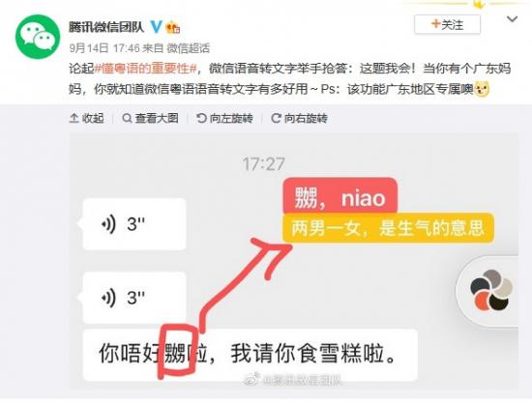532x405 pixels.
Task: Click the membership crown badge icon
Action: click(173, 27)
